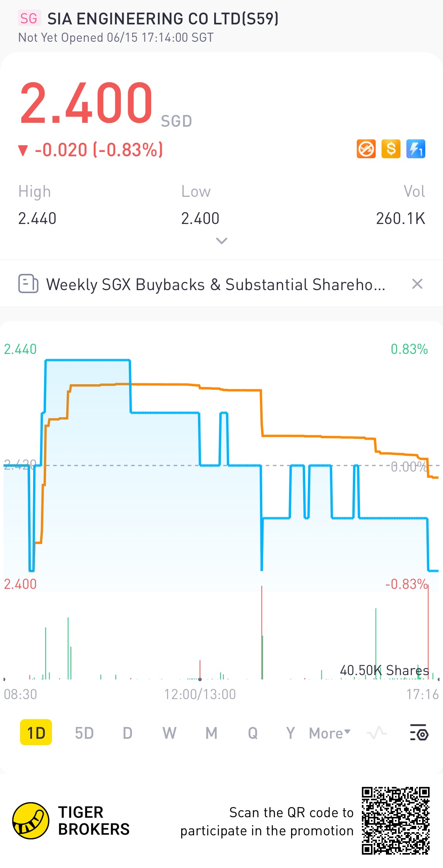Select the Q quarterly chart tab
The image size is (443, 868).
[x=253, y=733]
